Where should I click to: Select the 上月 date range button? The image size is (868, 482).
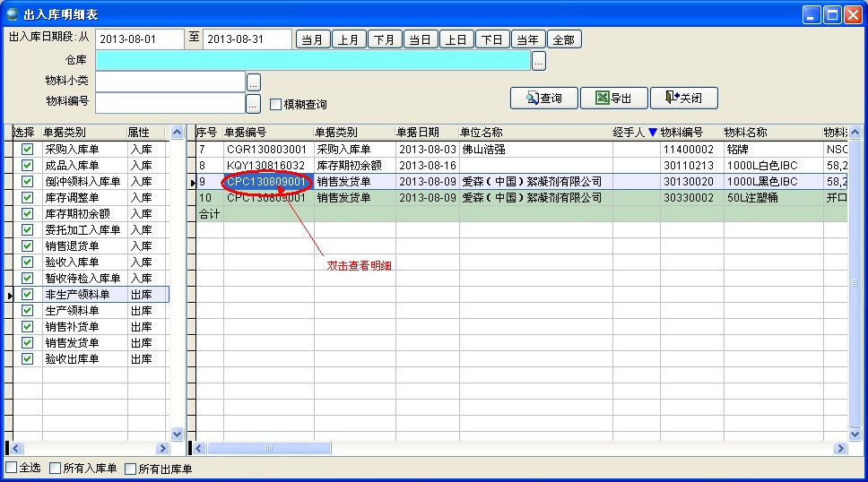point(349,39)
